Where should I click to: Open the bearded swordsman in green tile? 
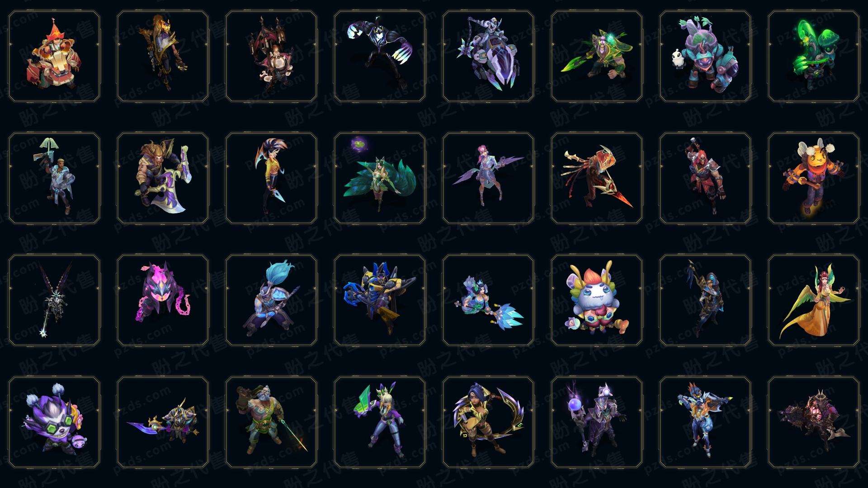[271, 422]
